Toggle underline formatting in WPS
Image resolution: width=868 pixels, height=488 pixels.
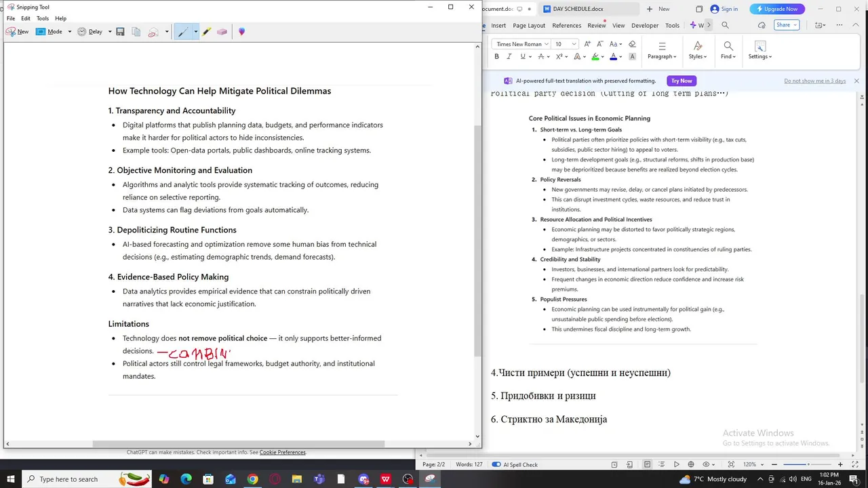[522, 57]
